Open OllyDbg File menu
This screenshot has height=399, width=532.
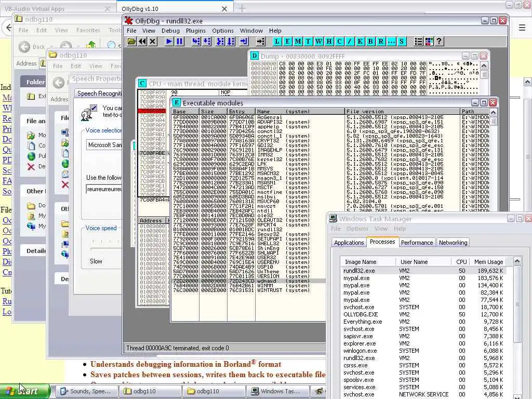(131, 31)
